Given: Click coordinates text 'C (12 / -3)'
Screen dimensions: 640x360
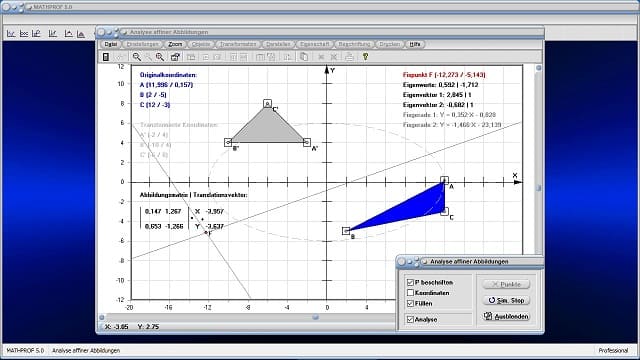Looking at the screenshot, I should 155,105.
